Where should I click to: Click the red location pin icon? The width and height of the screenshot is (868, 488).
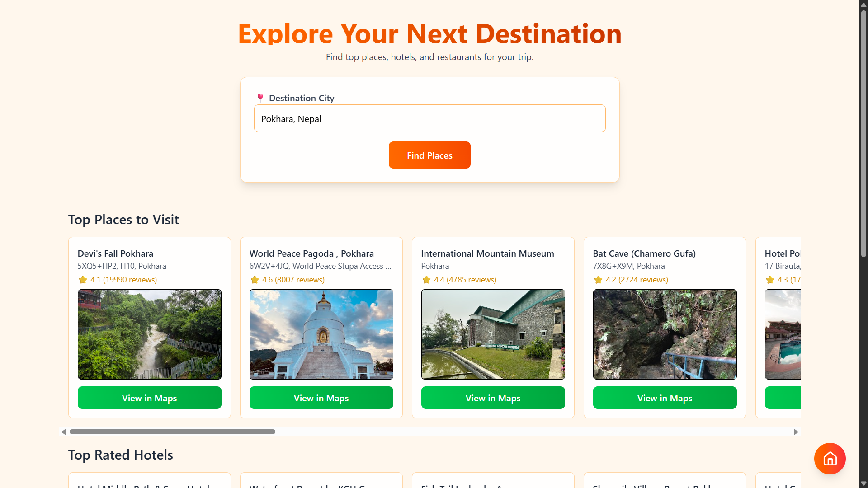click(260, 98)
